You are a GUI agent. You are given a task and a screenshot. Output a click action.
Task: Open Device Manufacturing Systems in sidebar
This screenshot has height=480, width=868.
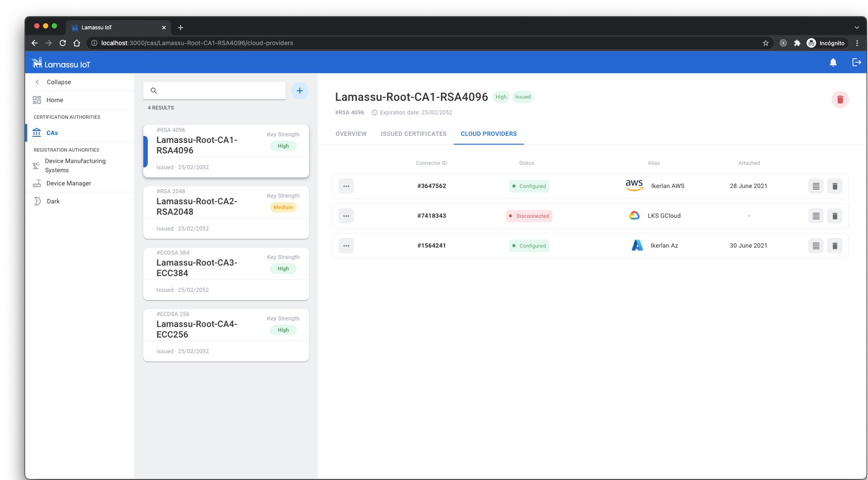click(80, 166)
